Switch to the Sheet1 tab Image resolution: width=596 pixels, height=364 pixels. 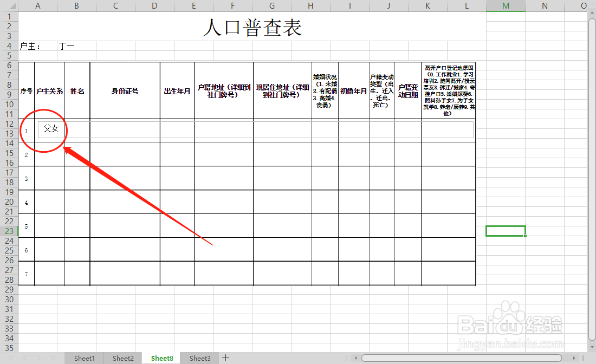pos(84,358)
